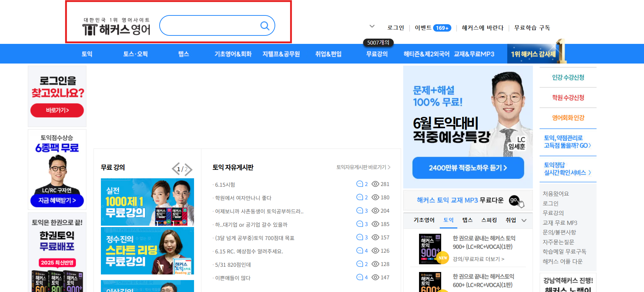644x292 pixels.
Task: Open post 학원에서 여자만나니 좋다
Action: (x=243, y=198)
